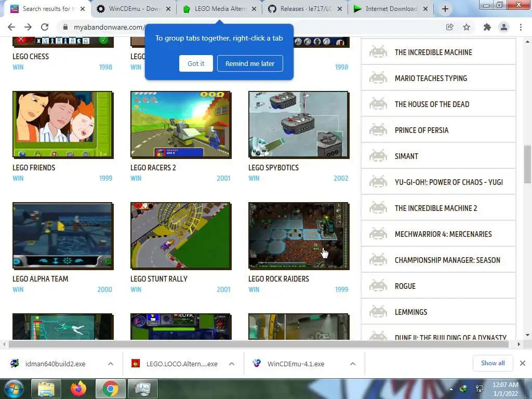Open the LEGO Rock Raiders title link
This screenshot has width=532, height=399.
click(278, 279)
